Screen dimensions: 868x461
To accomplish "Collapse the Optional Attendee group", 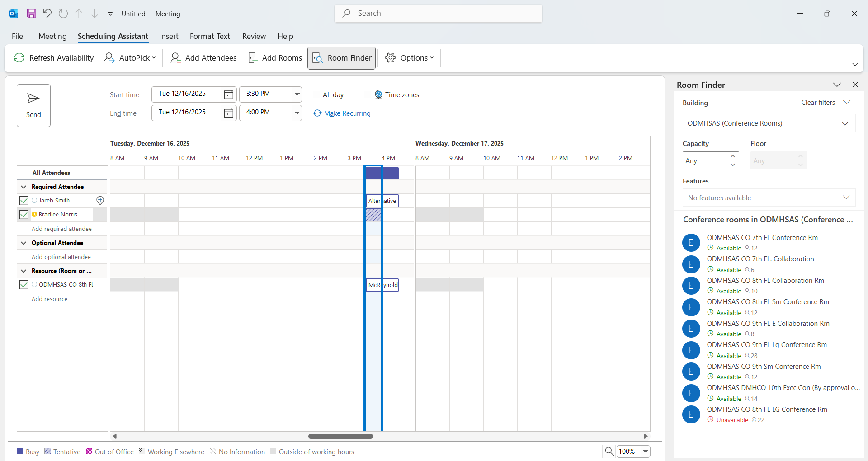I will click(24, 243).
